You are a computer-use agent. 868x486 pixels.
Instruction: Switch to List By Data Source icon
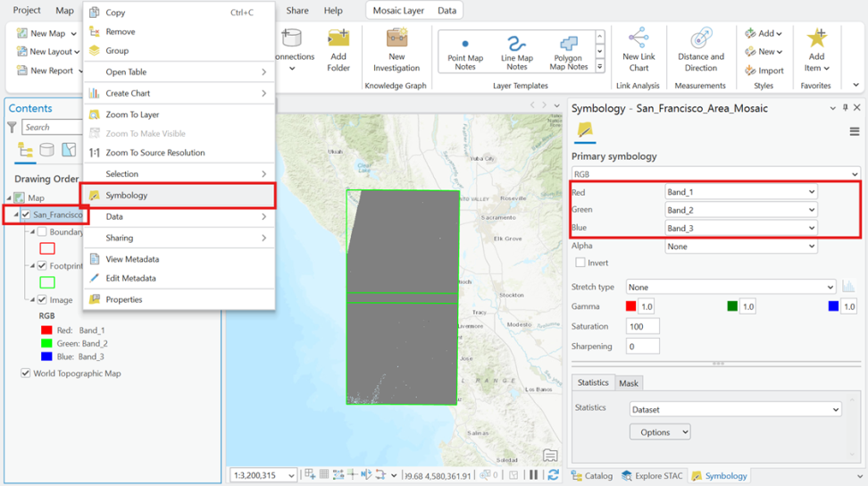tap(47, 150)
